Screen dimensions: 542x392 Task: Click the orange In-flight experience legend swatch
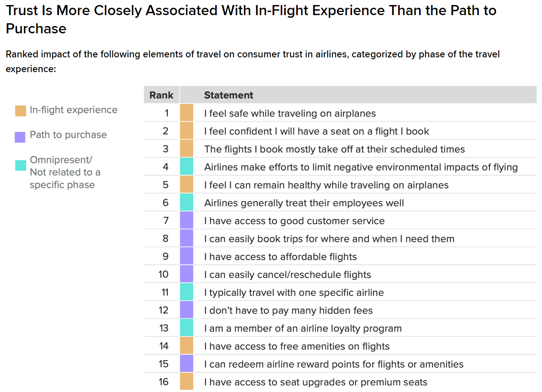(21, 111)
